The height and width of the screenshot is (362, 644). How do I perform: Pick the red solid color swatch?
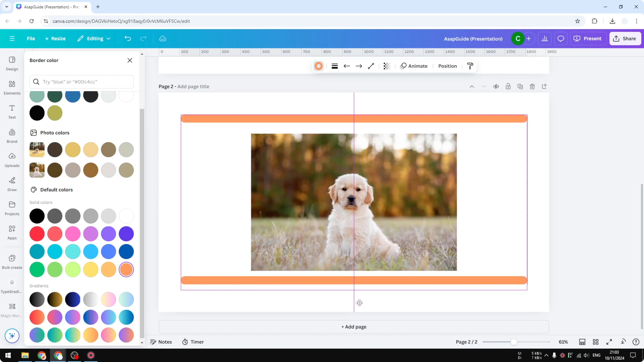point(37,234)
